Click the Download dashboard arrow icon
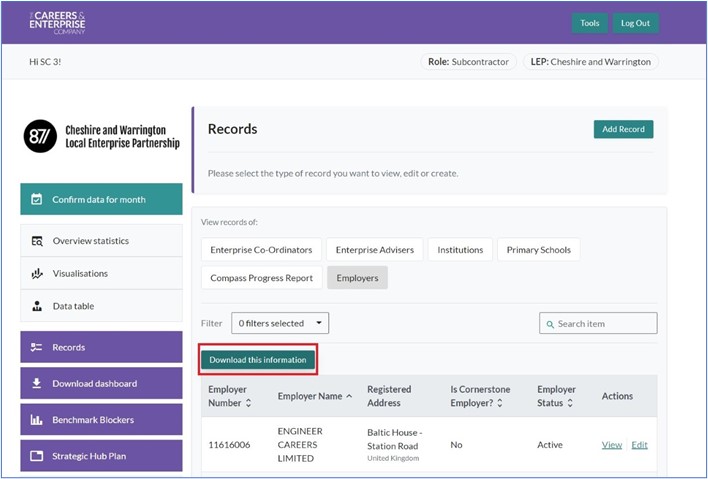The height and width of the screenshot is (479, 708). point(37,384)
